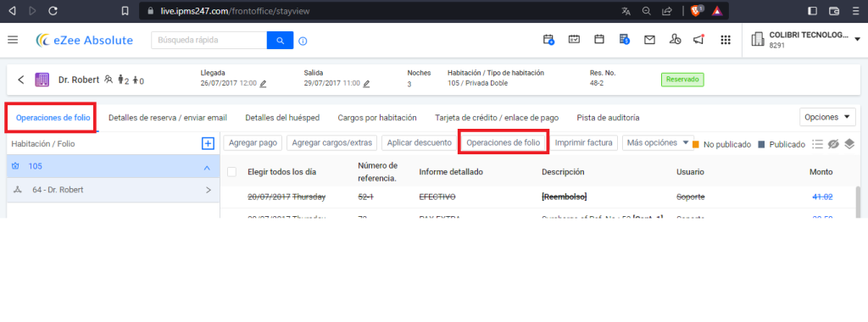Click the envelope mail icon in header

click(x=649, y=40)
